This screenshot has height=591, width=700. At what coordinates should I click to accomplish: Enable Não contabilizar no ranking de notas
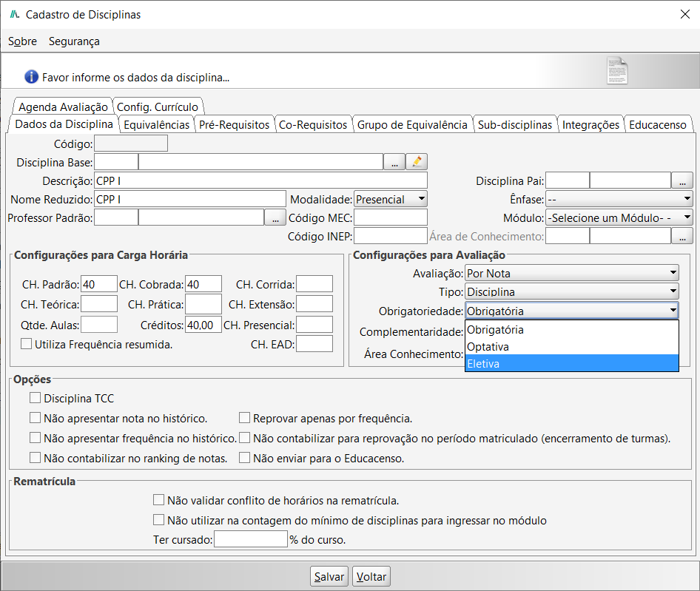click(x=36, y=458)
